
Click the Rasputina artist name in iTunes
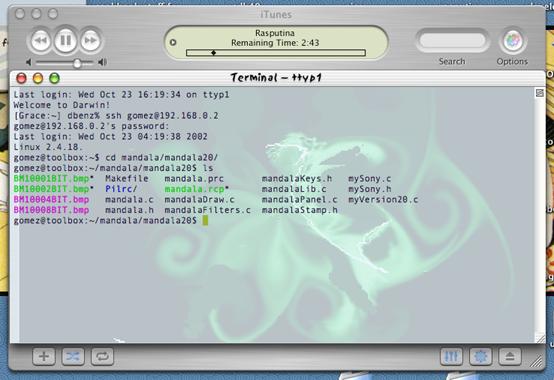[x=275, y=33]
